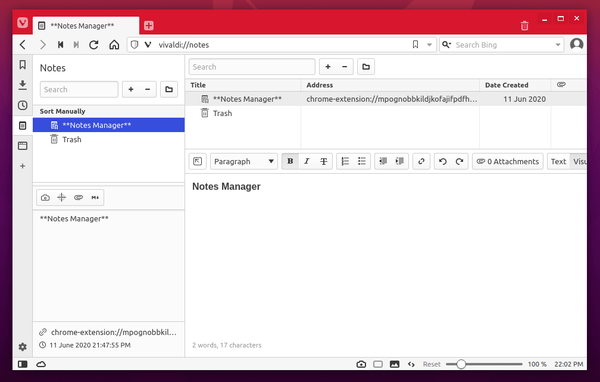Sort notes by the Title column

point(243,85)
